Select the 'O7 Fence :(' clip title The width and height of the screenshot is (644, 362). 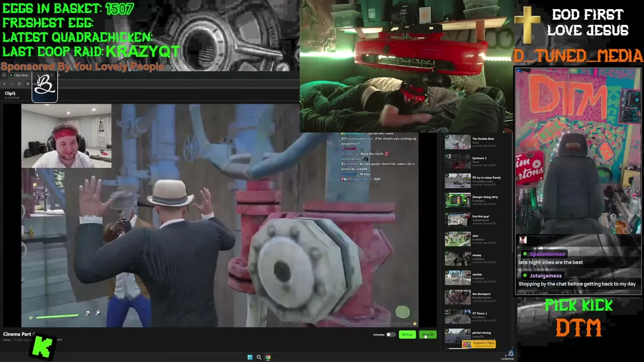click(x=479, y=313)
